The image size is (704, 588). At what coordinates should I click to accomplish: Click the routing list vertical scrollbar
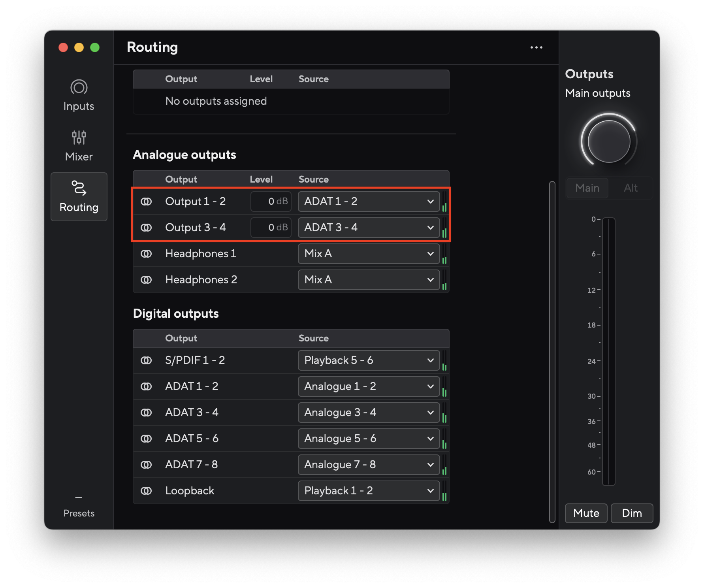552,352
